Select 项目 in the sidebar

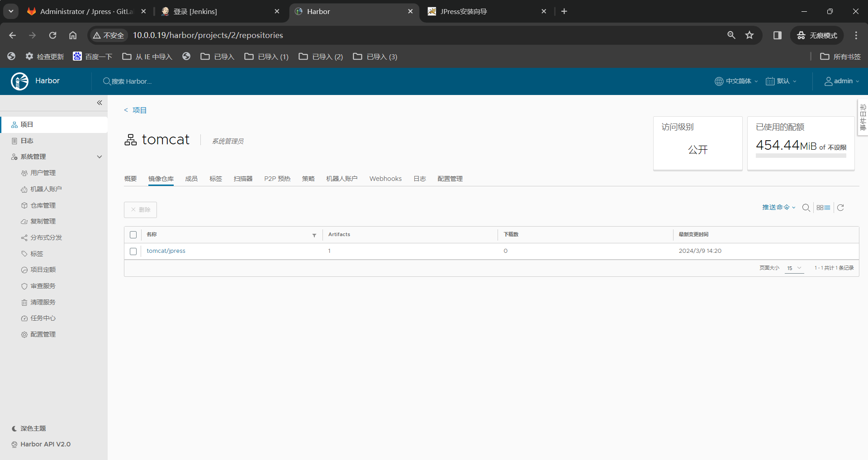(54, 124)
